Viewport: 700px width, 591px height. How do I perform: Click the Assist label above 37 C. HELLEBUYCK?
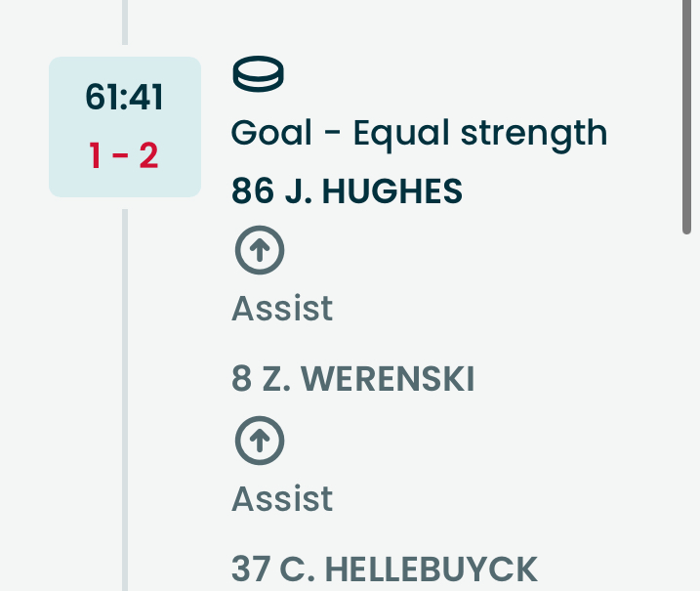point(282,499)
